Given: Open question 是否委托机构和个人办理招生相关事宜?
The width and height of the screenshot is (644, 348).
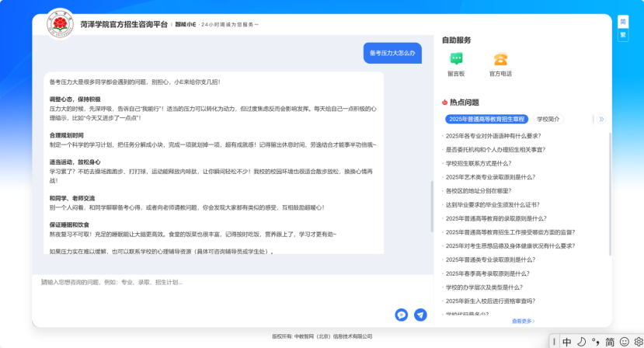Looking at the screenshot, I should point(496,150).
